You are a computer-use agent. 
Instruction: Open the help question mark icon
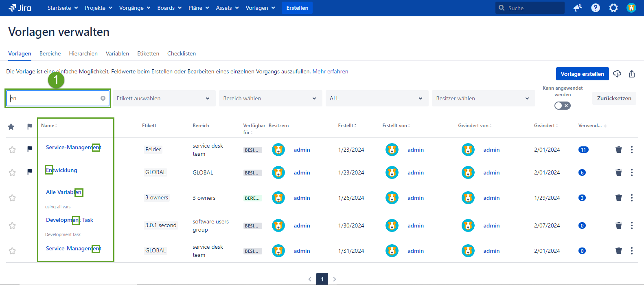596,8
